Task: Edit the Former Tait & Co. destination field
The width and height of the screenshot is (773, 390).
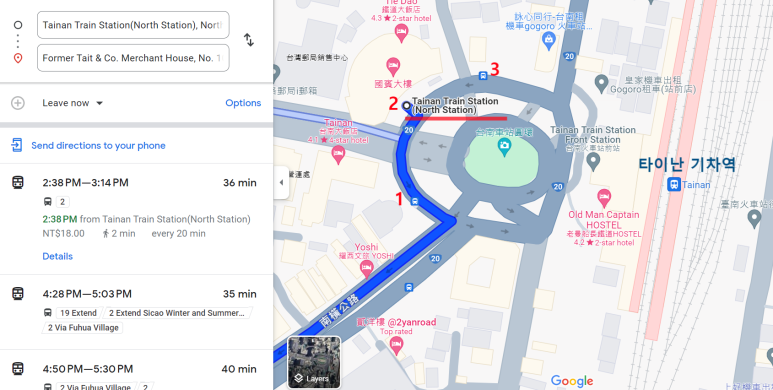Action: [133, 58]
